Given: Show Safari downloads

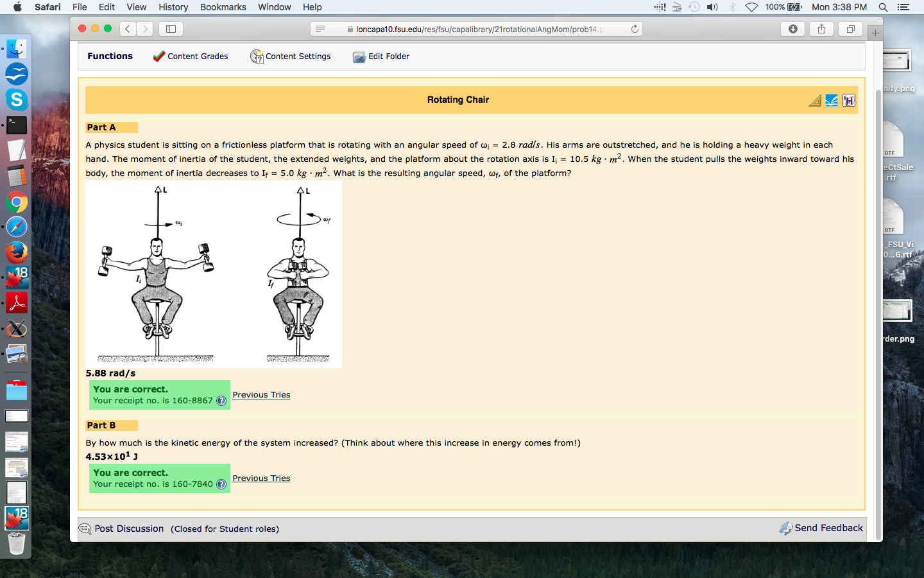Looking at the screenshot, I should [x=793, y=29].
